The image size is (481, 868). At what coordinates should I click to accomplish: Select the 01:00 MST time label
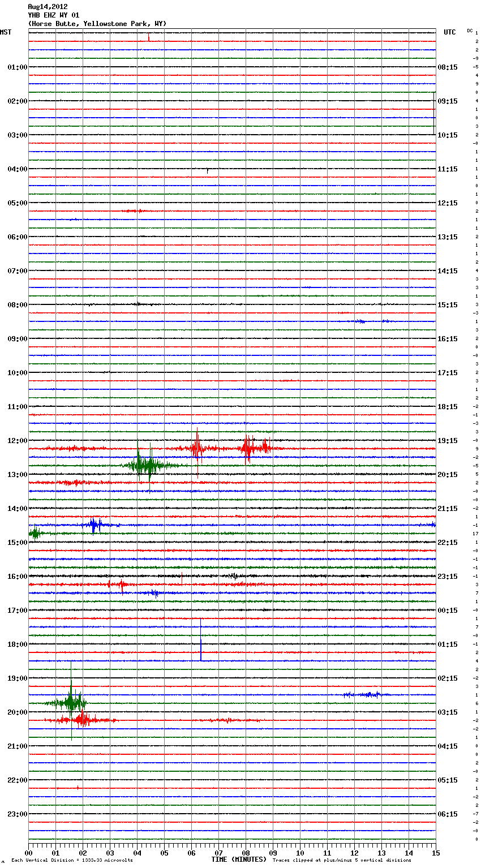point(17,67)
